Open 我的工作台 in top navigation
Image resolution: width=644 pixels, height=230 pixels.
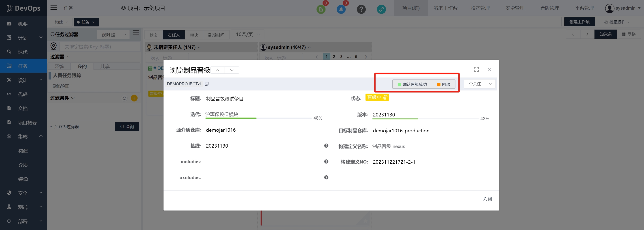445,8
